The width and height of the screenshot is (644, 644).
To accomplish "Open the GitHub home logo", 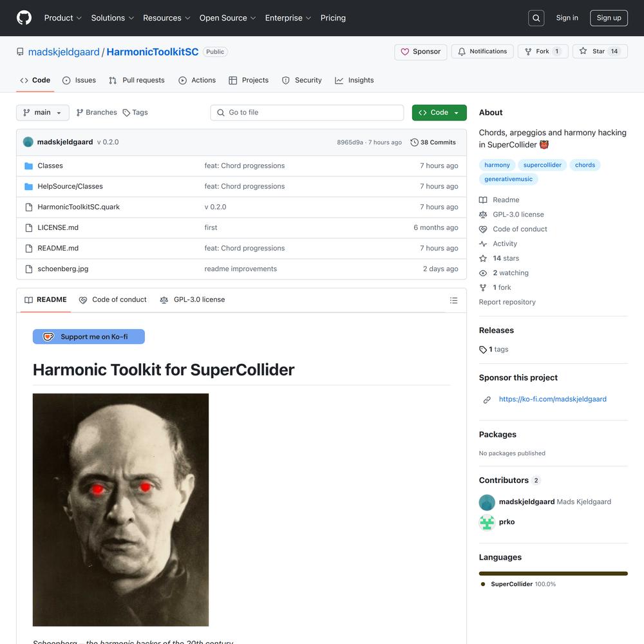I will (24, 17).
